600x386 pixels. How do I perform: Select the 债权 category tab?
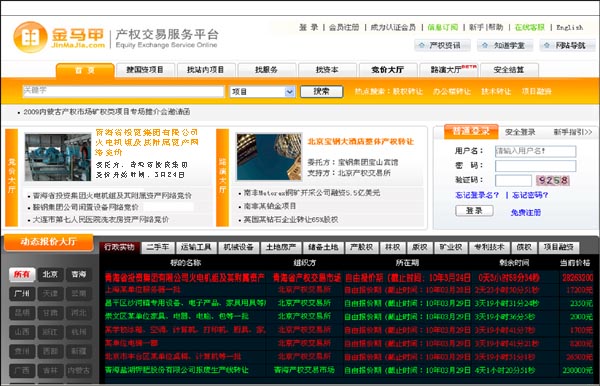(524, 247)
